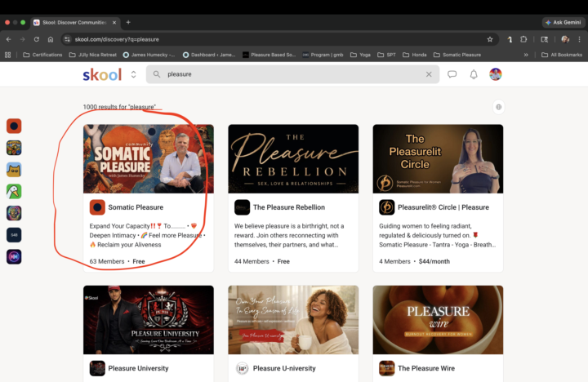Click the small Pleasure Rebellion card logo
The height and width of the screenshot is (382, 588).
pyautogui.click(x=242, y=207)
